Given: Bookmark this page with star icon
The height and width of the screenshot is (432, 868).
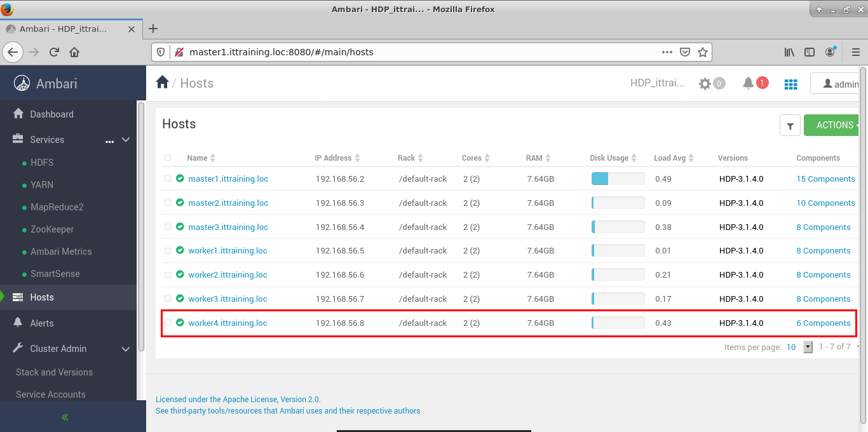Looking at the screenshot, I should (703, 52).
